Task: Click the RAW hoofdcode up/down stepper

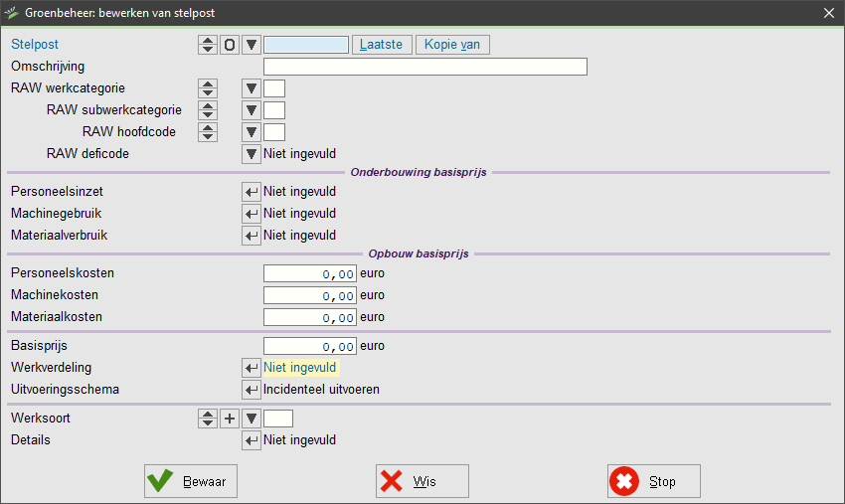Action: pyautogui.click(x=208, y=132)
